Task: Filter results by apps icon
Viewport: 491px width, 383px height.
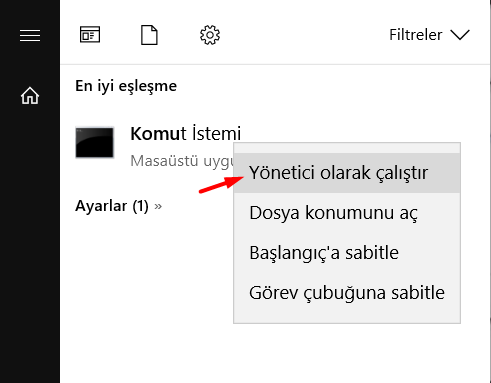Action: (90, 35)
